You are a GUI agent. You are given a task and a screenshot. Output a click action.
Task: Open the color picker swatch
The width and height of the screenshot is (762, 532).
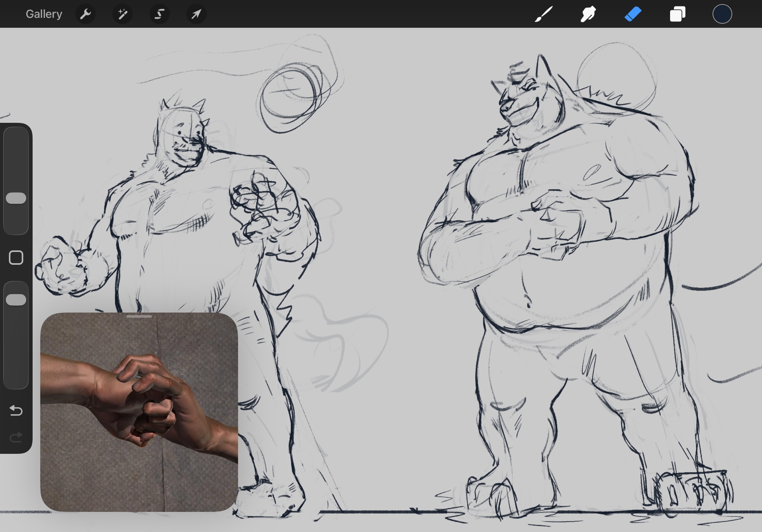pyautogui.click(x=722, y=14)
